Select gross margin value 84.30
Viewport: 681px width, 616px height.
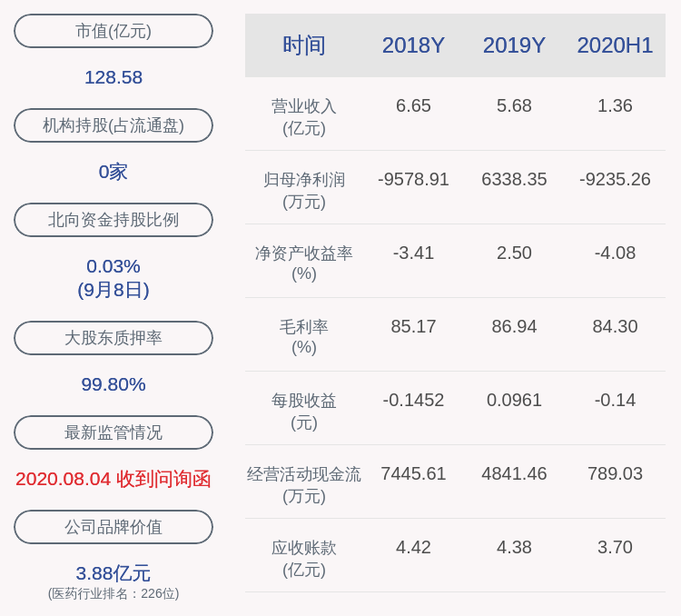[615, 326]
